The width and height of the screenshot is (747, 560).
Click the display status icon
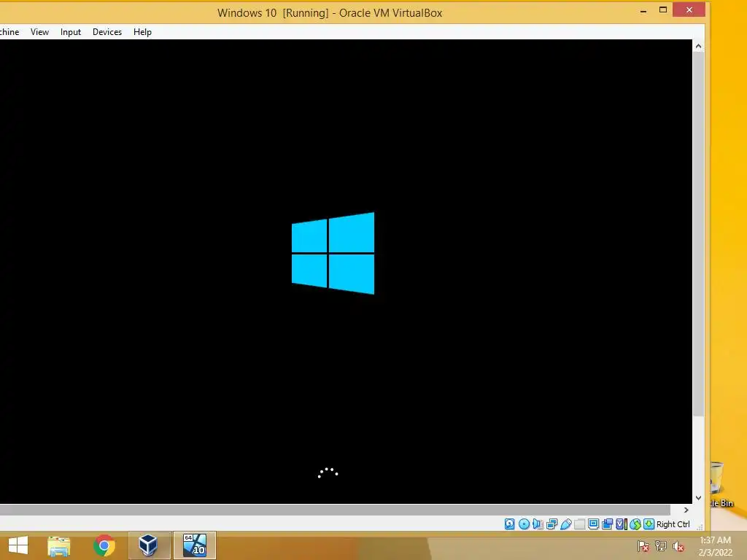593,524
